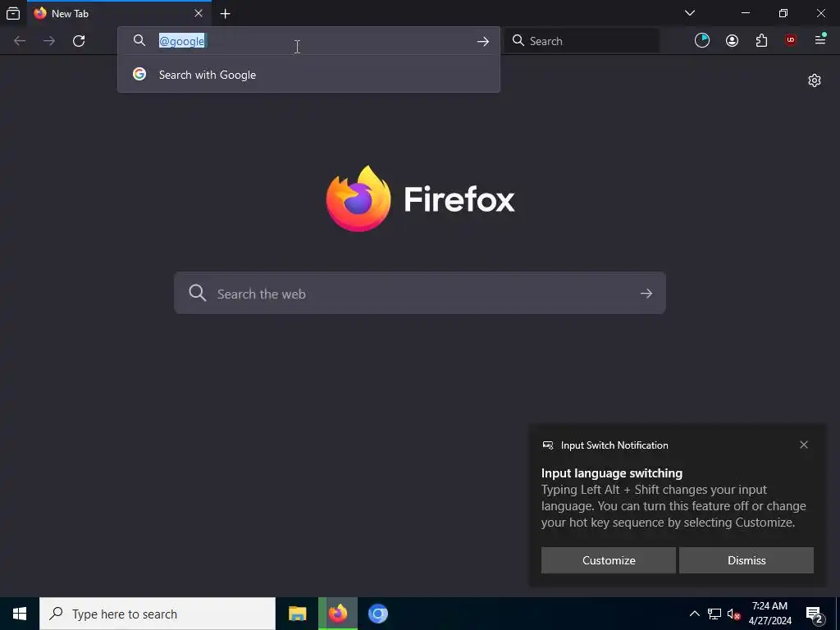Open File Explorer from the taskbar
The width and height of the screenshot is (840, 630).
tap(297, 614)
